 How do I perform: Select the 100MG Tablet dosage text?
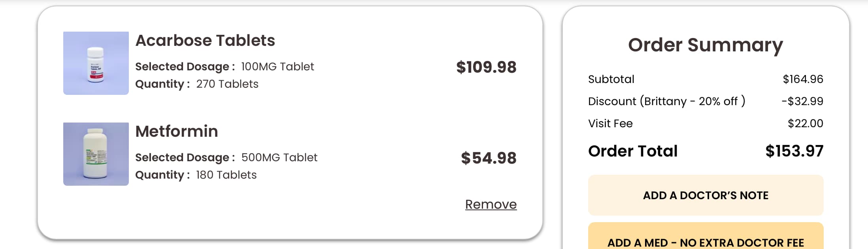(x=277, y=66)
